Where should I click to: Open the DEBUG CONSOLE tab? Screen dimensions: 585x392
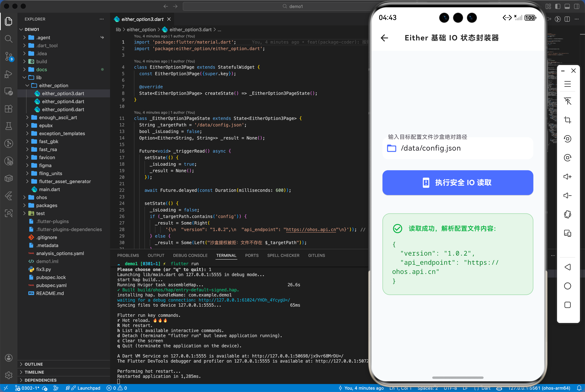click(x=190, y=255)
